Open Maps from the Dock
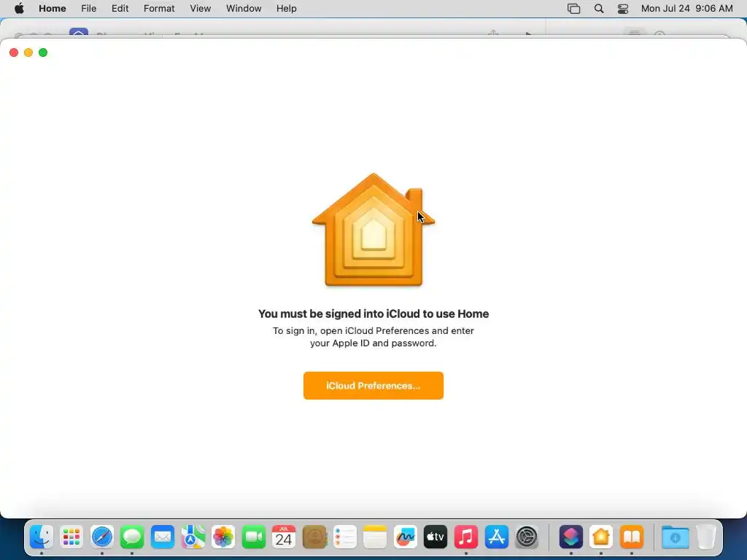747x560 pixels. (x=193, y=537)
